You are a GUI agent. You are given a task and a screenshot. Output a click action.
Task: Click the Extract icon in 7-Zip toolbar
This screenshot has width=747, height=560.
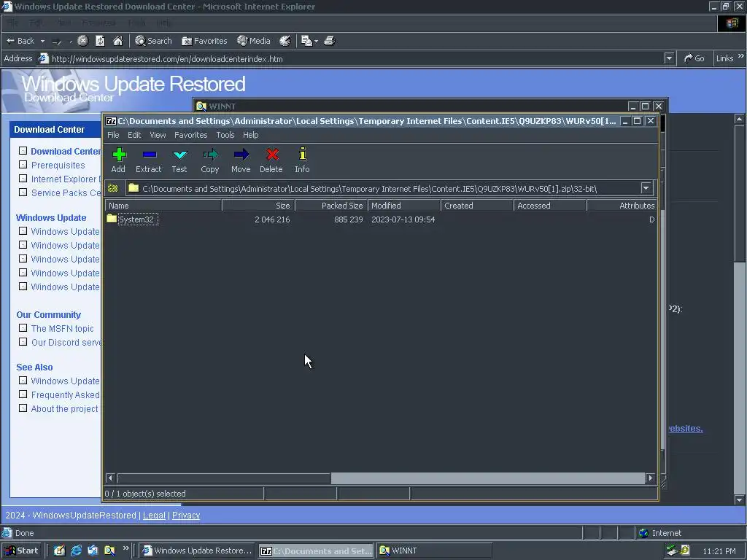click(x=149, y=160)
